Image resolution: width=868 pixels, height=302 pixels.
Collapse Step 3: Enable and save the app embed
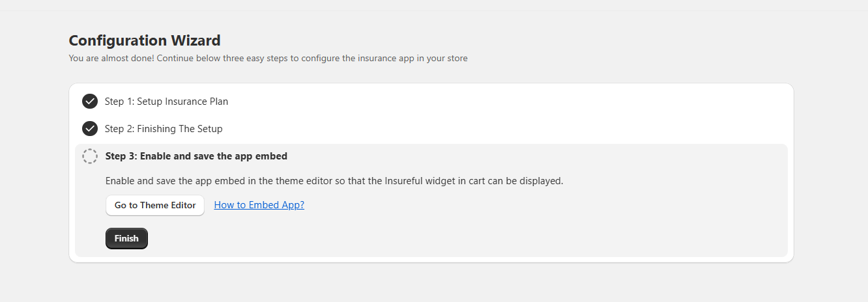196,156
